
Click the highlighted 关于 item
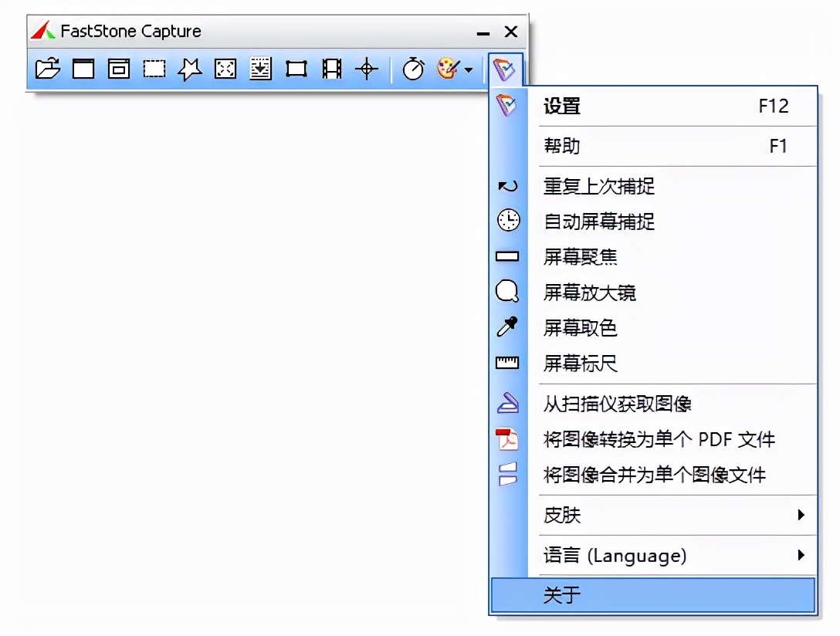(653, 595)
